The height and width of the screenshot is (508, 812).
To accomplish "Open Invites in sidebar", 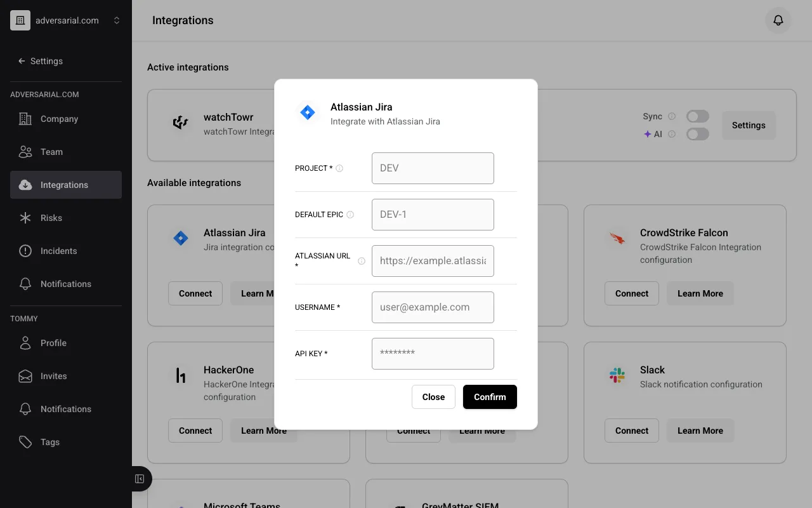I will click(x=66, y=376).
